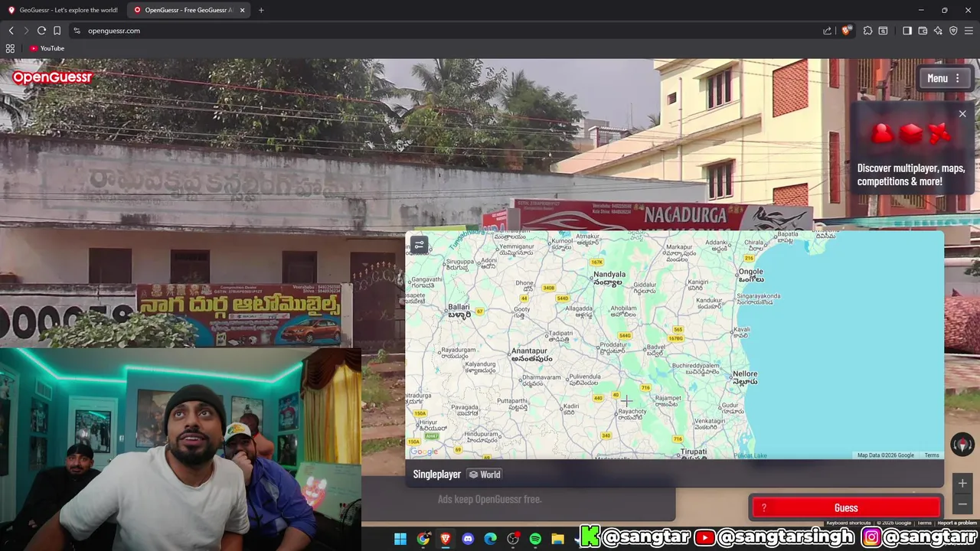Click the question mark help icon on Guess bar
Screen dimensions: 980x551
pos(763,508)
